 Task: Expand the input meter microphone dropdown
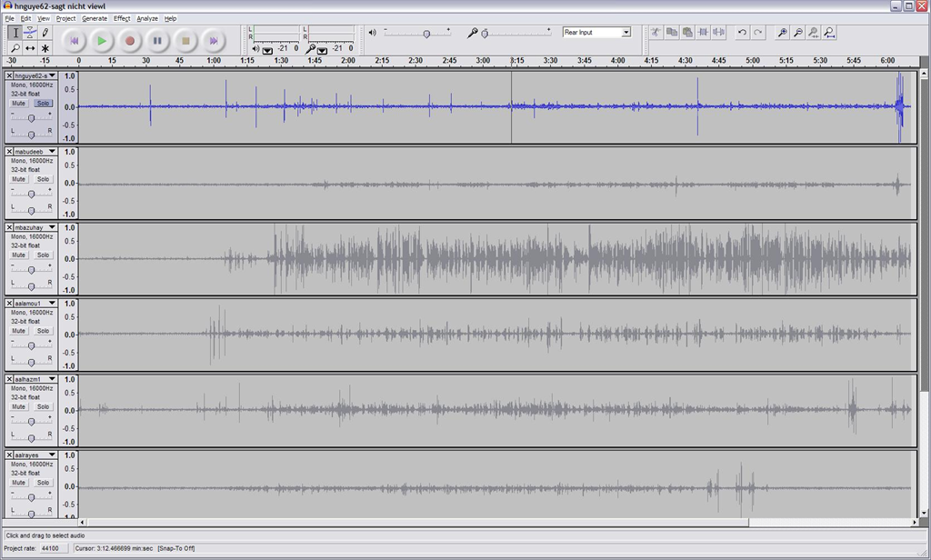[322, 49]
